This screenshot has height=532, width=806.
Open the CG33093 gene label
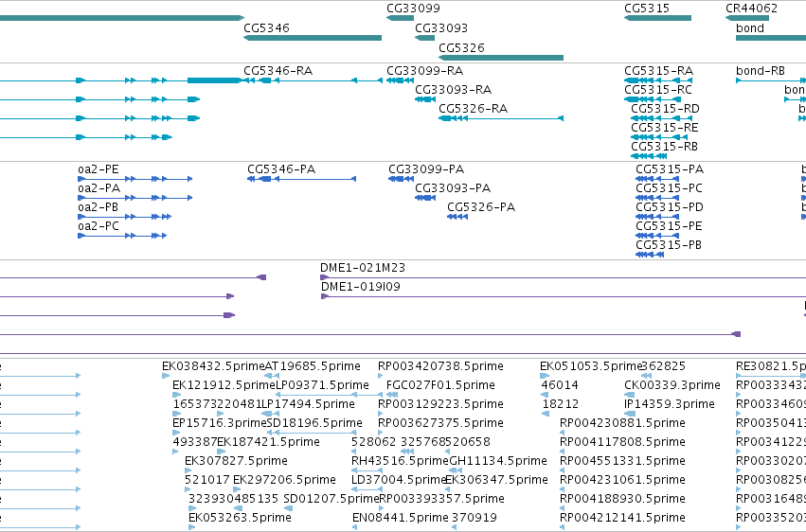point(441,28)
